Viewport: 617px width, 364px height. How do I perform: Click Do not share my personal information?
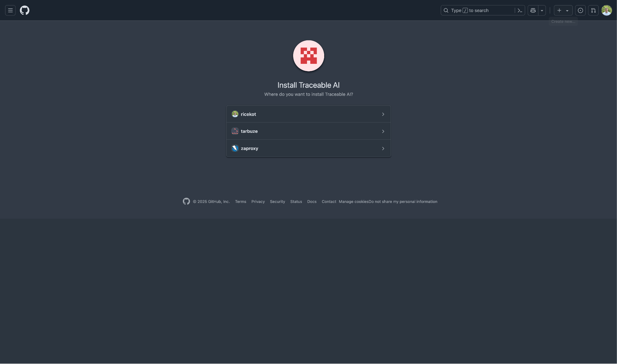[x=403, y=202]
